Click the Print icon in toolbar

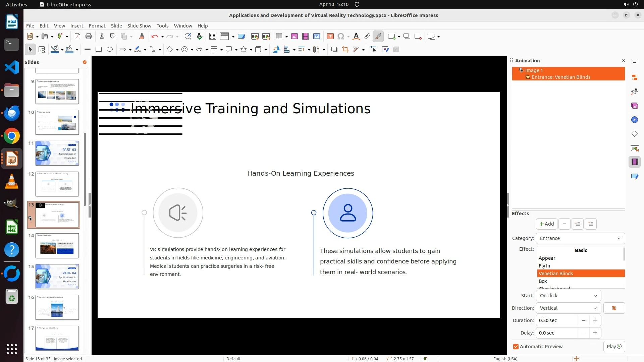[x=89, y=37]
